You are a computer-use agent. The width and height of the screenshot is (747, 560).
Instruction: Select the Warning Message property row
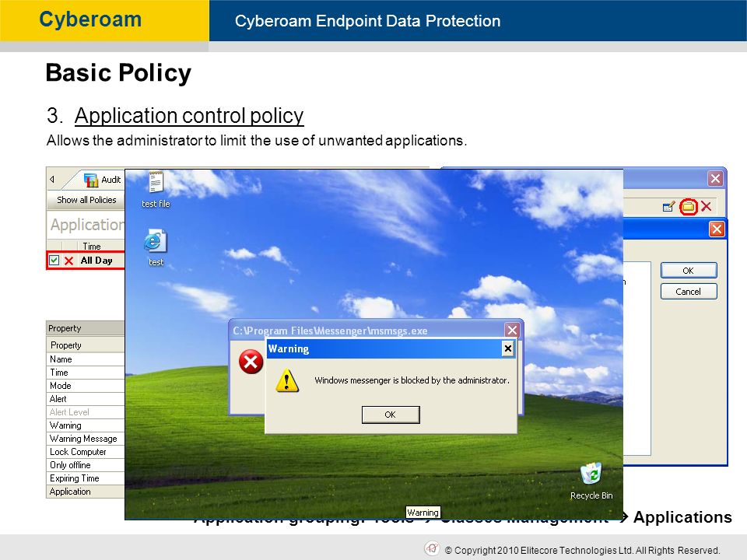pyautogui.click(x=86, y=439)
